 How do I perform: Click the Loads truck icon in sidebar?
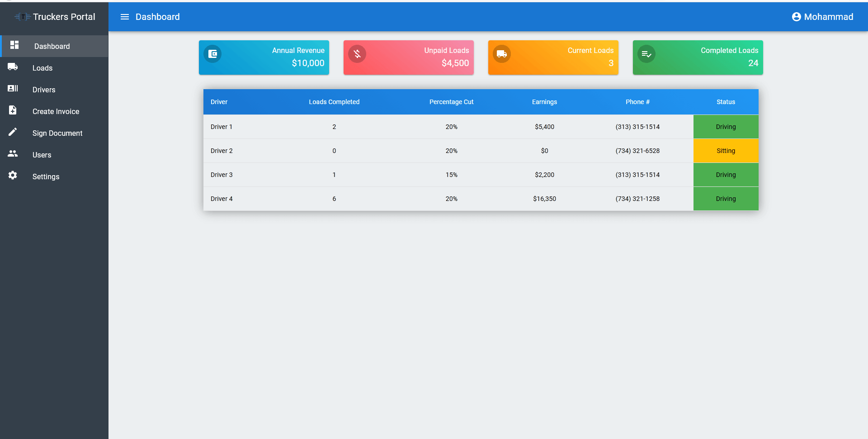[x=13, y=67]
